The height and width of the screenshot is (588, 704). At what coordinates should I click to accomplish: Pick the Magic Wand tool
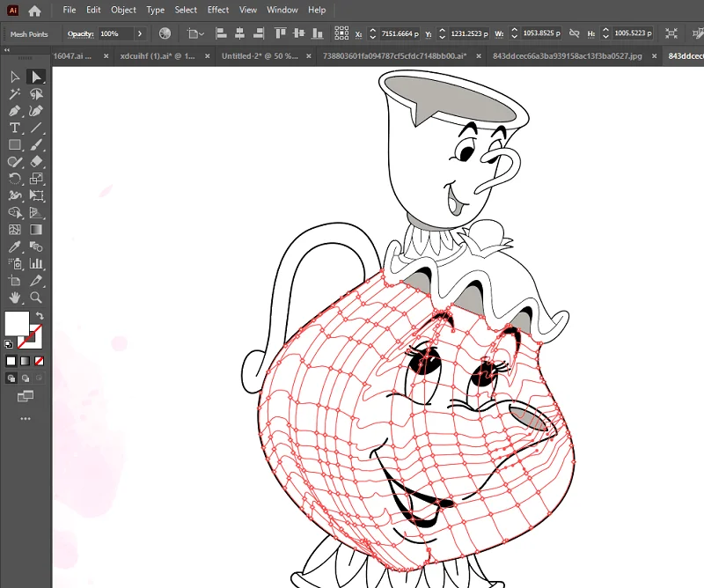tap(14, 94)
